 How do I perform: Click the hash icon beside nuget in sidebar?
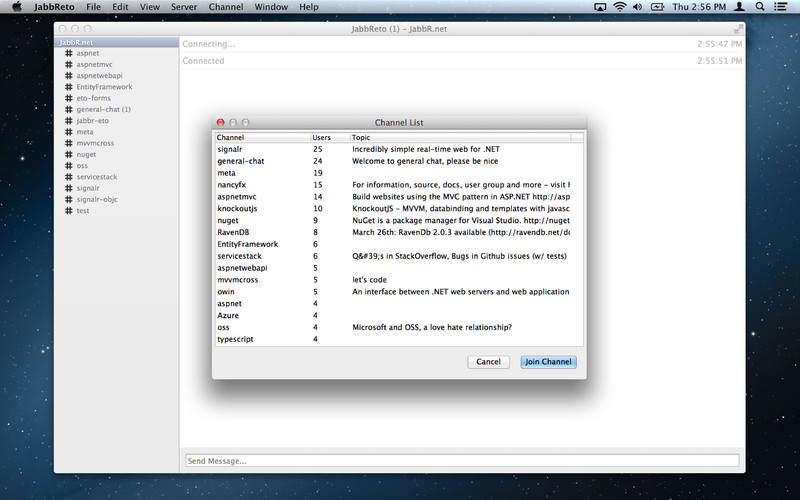pos(68,154)
